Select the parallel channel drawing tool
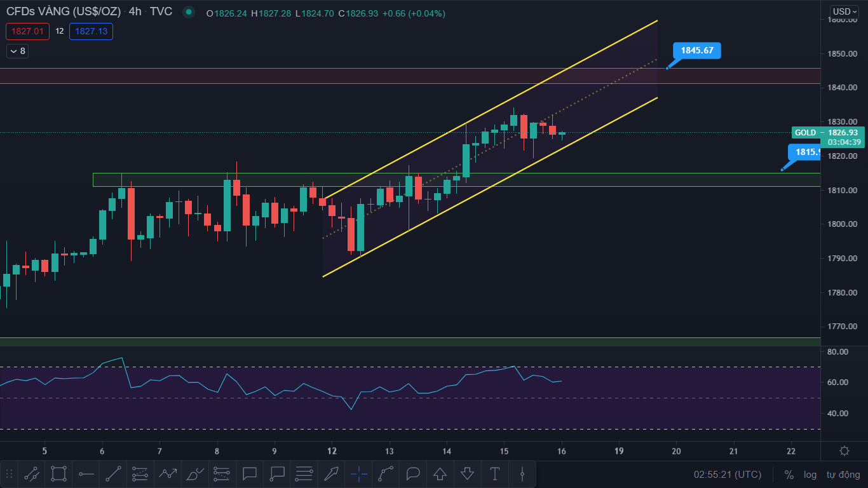 (31, 474)
